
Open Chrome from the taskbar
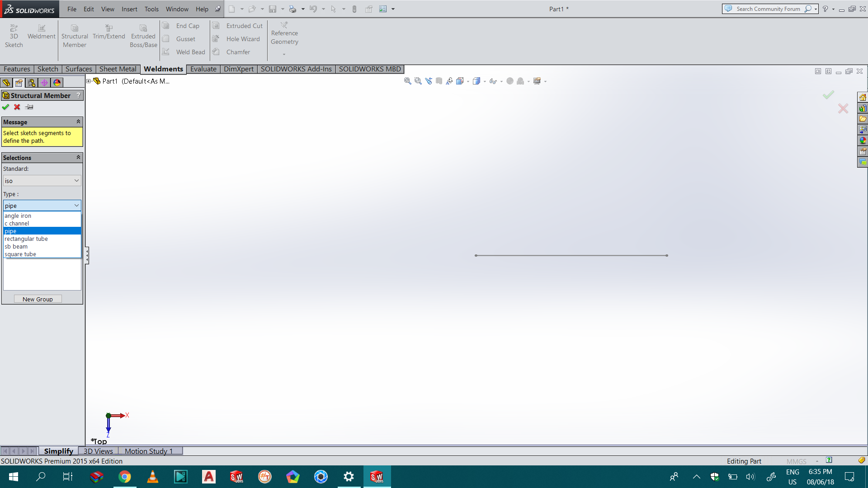click(125, 477)
